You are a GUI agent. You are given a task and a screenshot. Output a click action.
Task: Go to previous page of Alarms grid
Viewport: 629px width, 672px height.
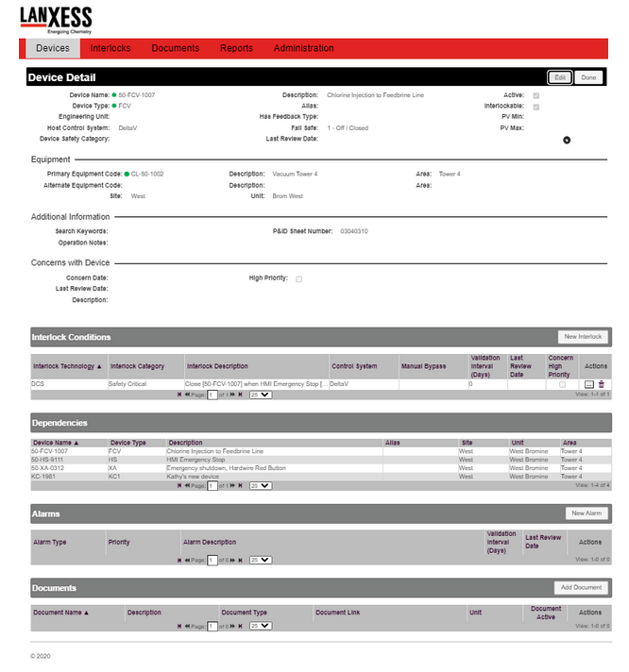[187, 560]
